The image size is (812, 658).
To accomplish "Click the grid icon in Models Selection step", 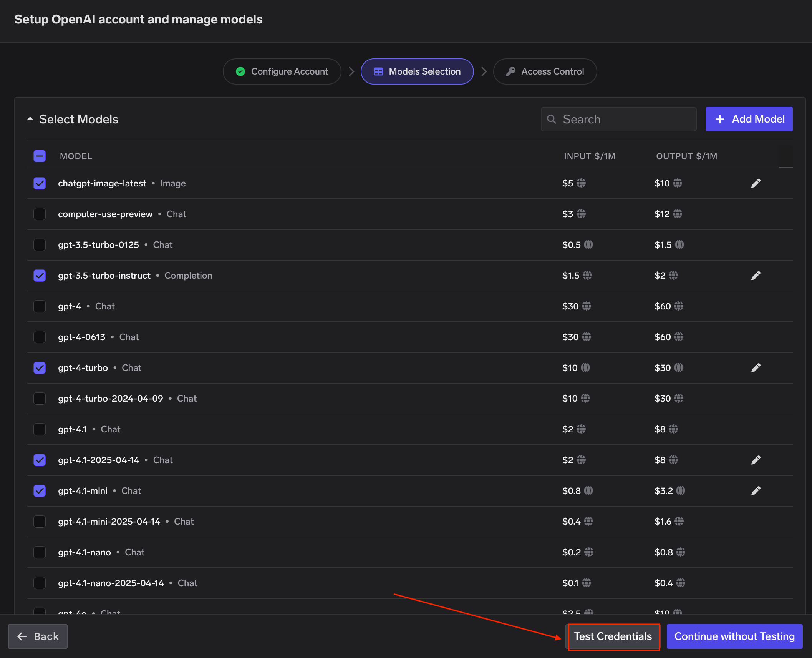I will [x=378, y=71].
